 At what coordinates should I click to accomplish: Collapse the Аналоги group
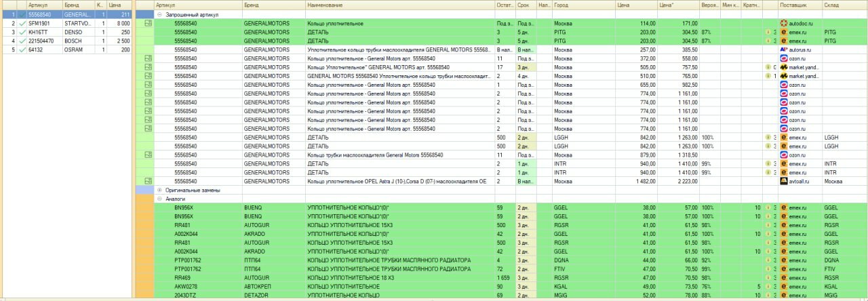(x=159, y=199)
